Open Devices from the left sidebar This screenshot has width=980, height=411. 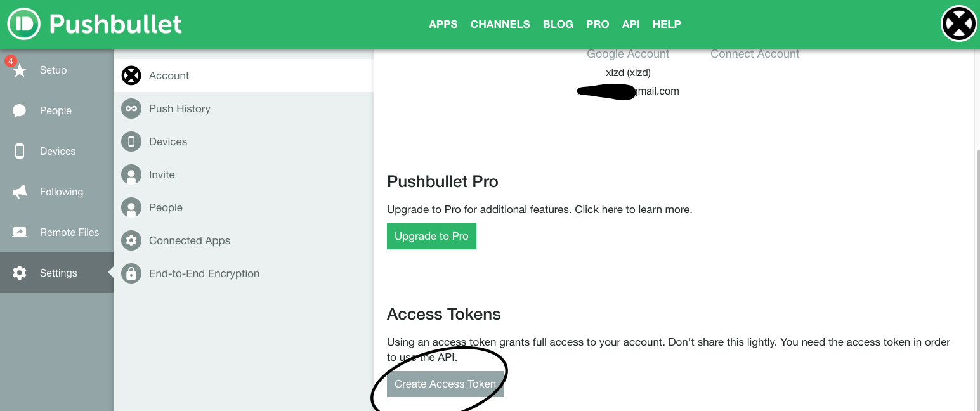57,151
